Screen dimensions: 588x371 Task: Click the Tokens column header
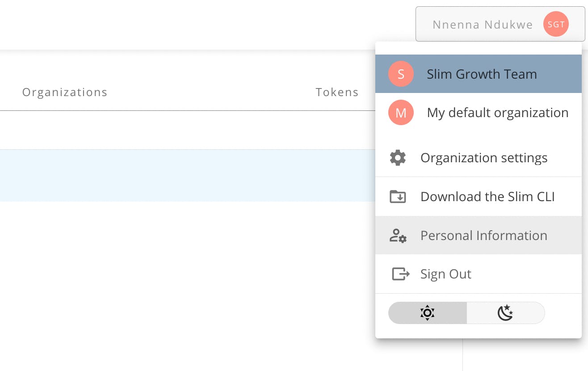[337, 92]
